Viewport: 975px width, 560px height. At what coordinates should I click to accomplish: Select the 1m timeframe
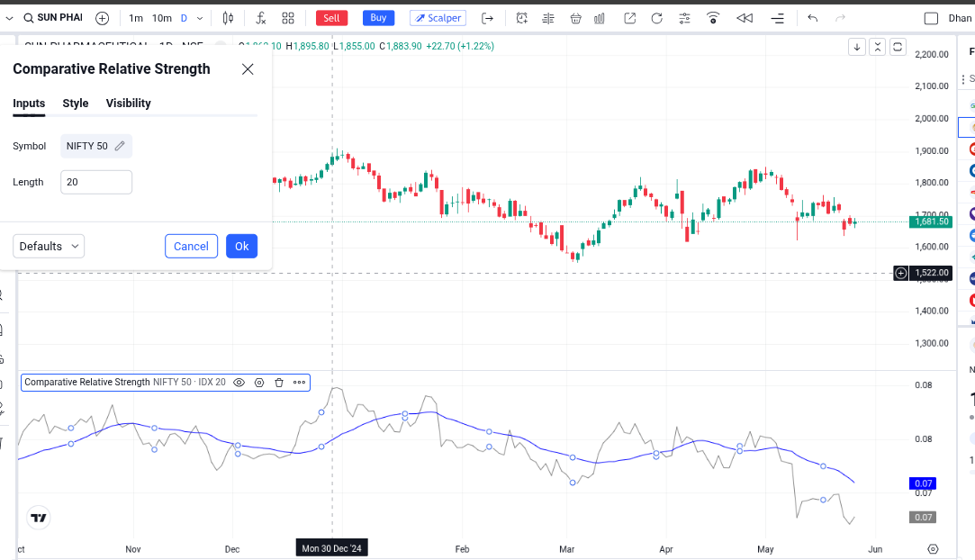point(136,19)
